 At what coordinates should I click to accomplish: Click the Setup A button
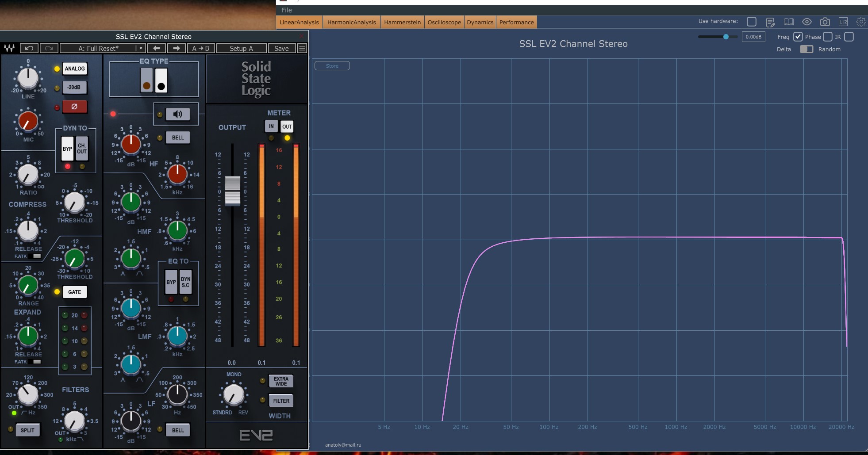[x=241, y=48]
